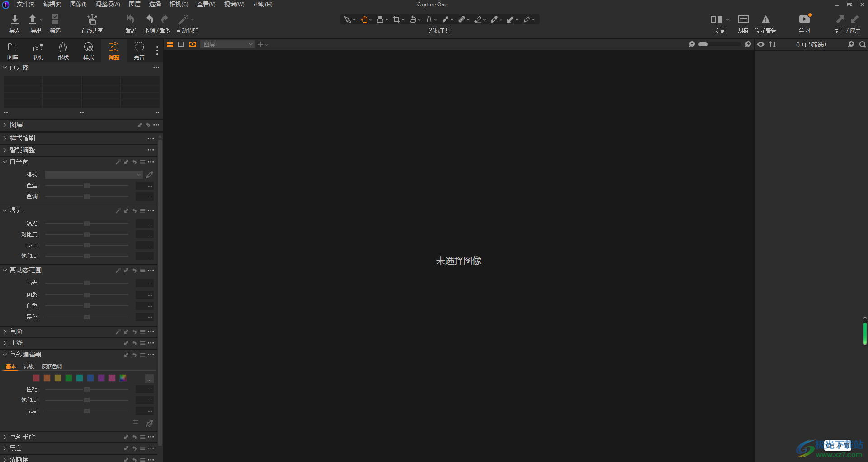This screenshot has width=868, height=462.
Task: Expand the Smart Adjustments (智能调整) panel
Action: pyautogui.click(x=5, y=150)
